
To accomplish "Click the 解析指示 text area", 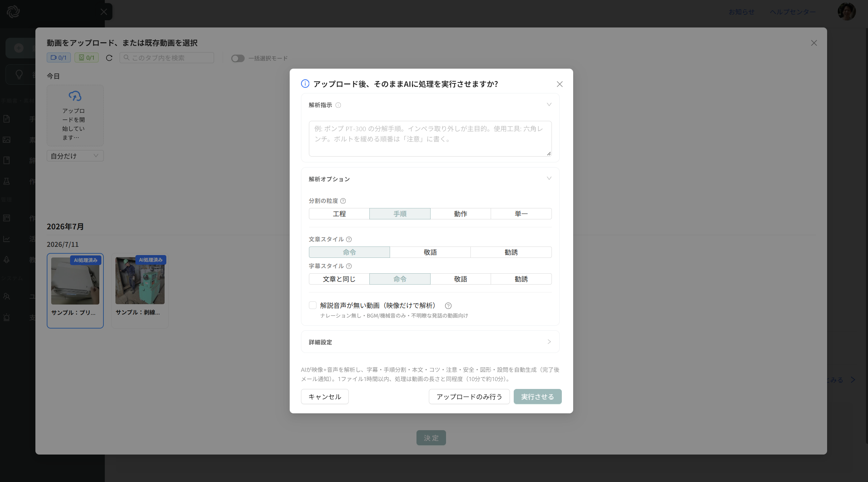I will click(430, 139).
